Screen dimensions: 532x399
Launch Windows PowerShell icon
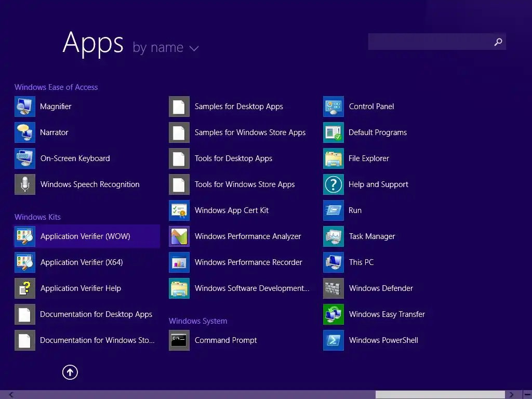334,340
